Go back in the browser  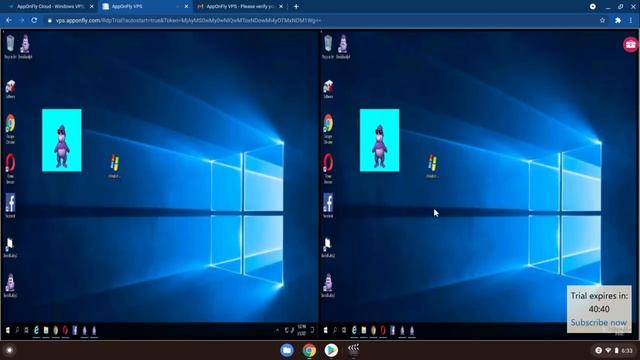pos(9,20)
